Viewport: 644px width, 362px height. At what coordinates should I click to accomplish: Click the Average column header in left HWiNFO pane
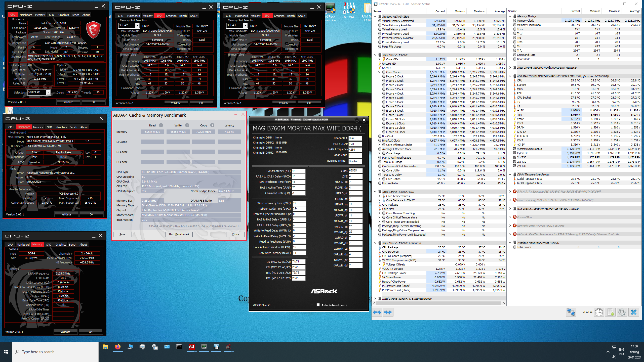[x=497, y=11]
